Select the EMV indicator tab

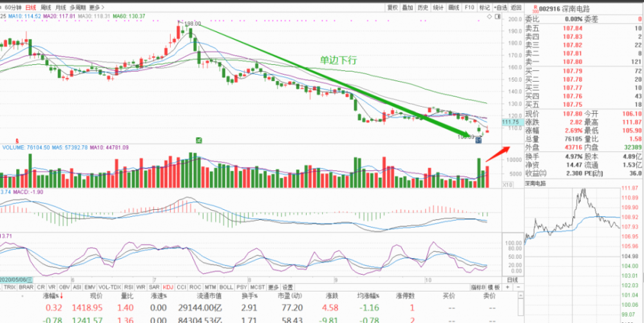tap(91, 288)
